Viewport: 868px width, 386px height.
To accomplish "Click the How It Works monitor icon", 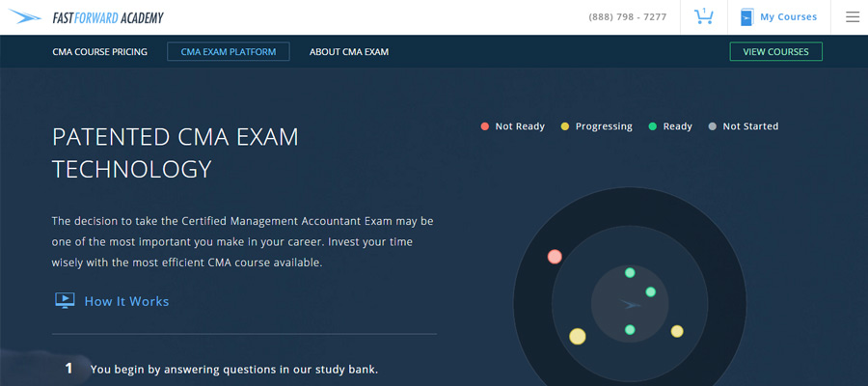I will 65,301.
